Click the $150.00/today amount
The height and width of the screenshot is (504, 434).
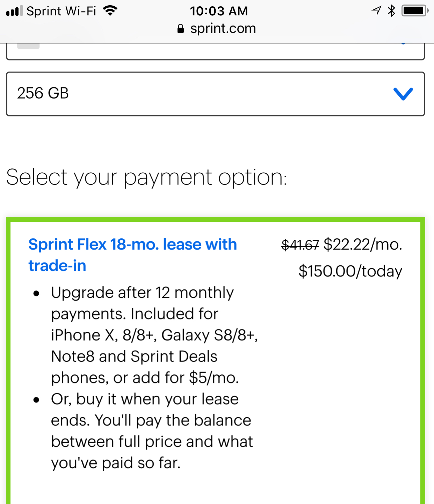click(x=350, y=271)
